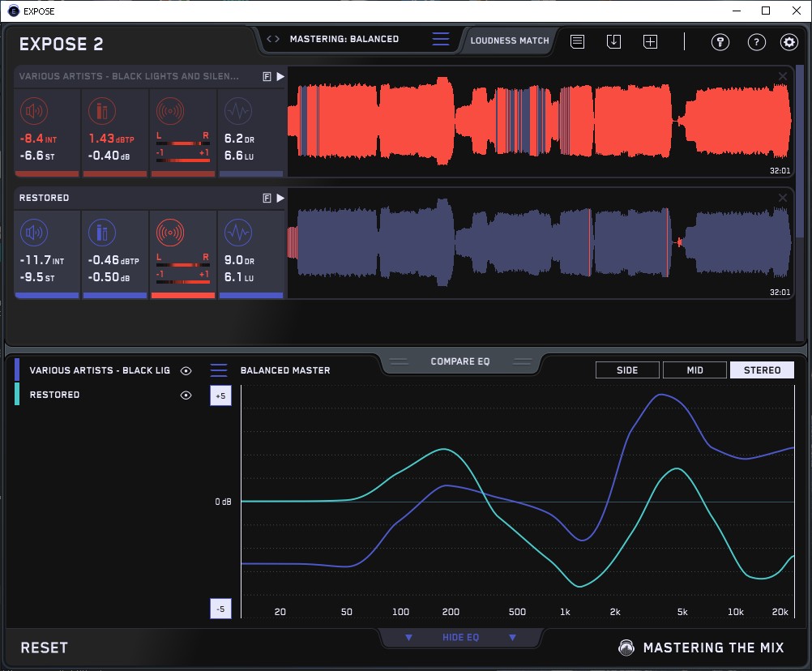812x671 pixels.
Task: Open the settings gear
Action: (x=788, y=42)
